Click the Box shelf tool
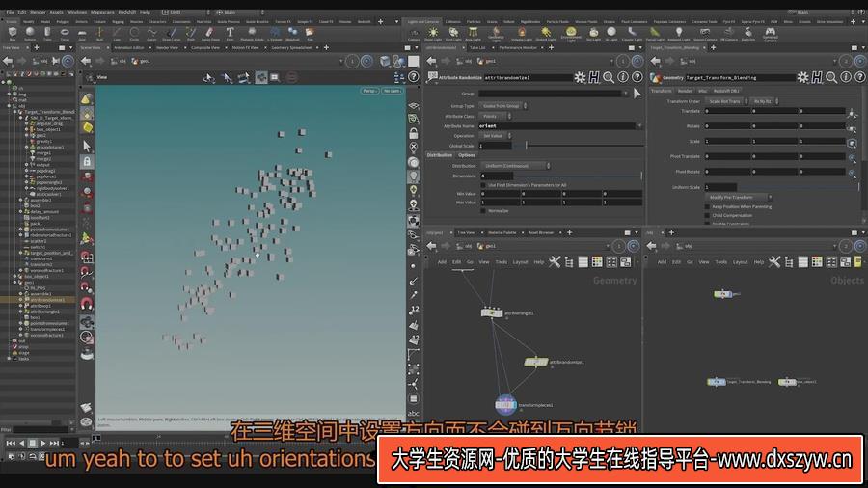 pos(13,33)
